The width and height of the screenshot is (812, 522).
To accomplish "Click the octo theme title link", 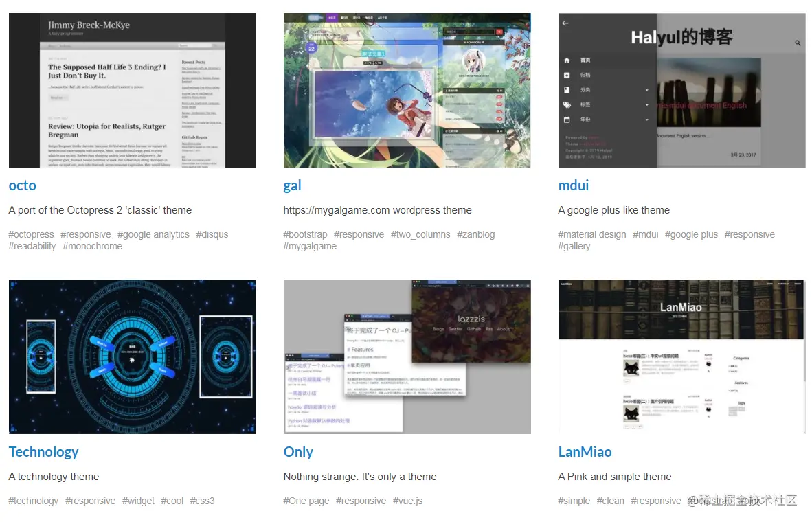I will (x=22, y=185).
